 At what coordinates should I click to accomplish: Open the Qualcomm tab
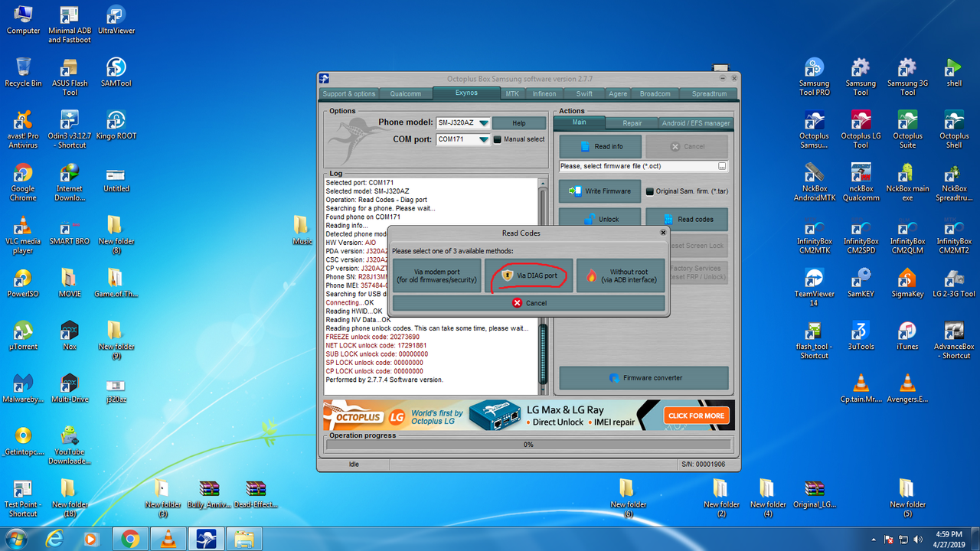coord(406,94)
